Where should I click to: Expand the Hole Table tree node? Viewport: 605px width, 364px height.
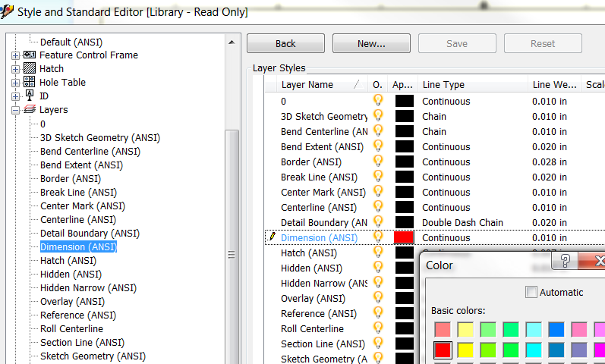pos(15,83)
